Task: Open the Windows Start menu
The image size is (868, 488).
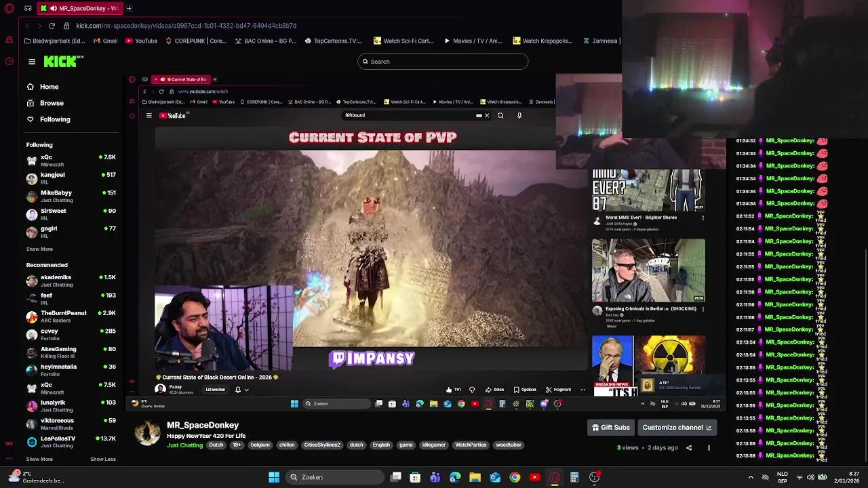Action: pos(274,477)
